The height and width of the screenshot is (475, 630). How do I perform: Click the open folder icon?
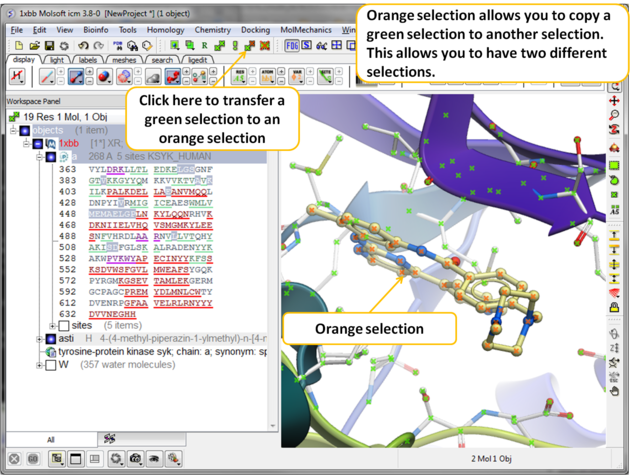click(x=34, y=46)
